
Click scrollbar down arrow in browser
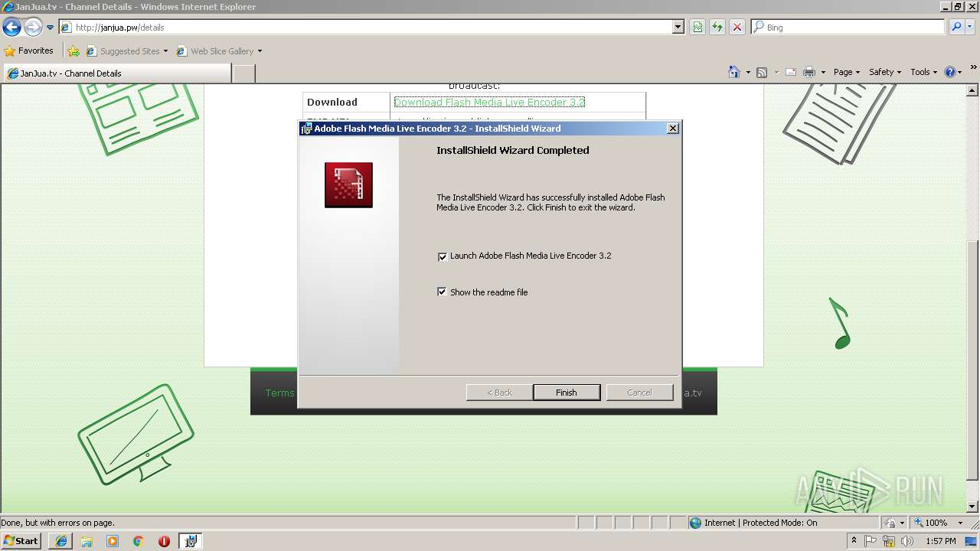click(x=972, y=507)
